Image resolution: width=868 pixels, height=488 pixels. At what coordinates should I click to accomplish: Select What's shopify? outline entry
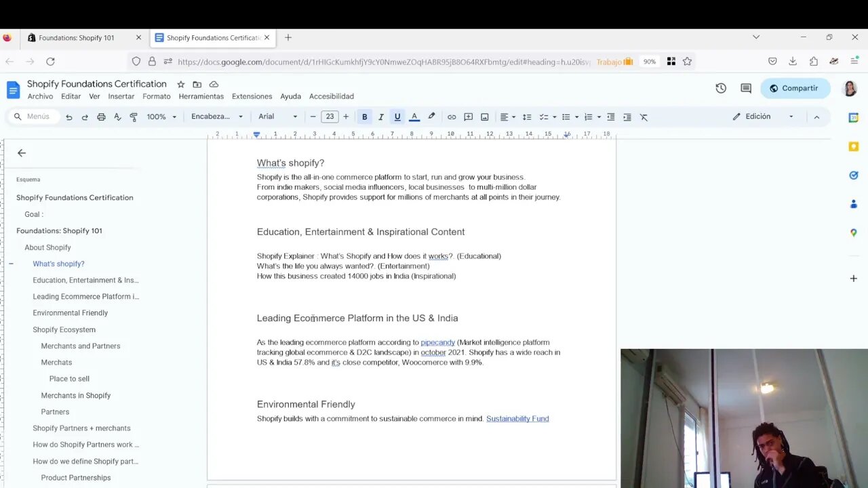click(58, 264)
